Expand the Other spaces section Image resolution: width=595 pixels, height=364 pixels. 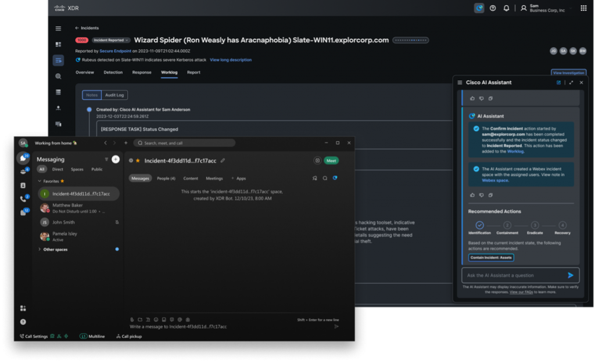(x=40, y=250)
